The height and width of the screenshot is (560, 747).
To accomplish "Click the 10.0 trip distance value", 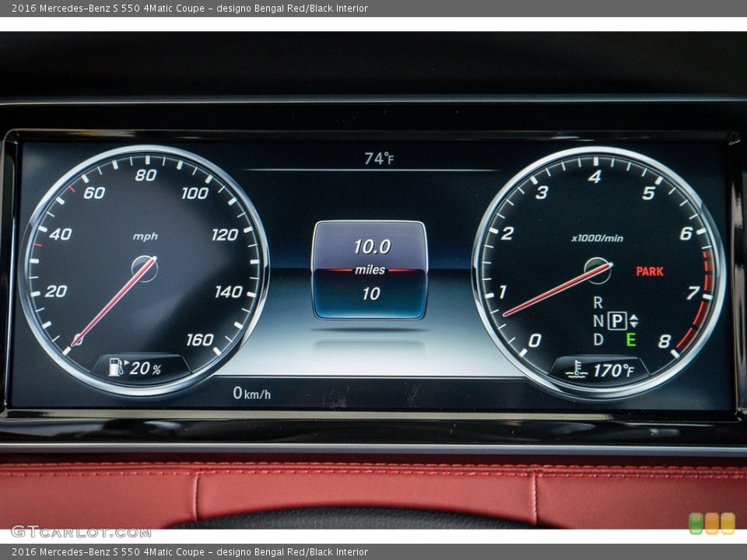I will 372,247.
